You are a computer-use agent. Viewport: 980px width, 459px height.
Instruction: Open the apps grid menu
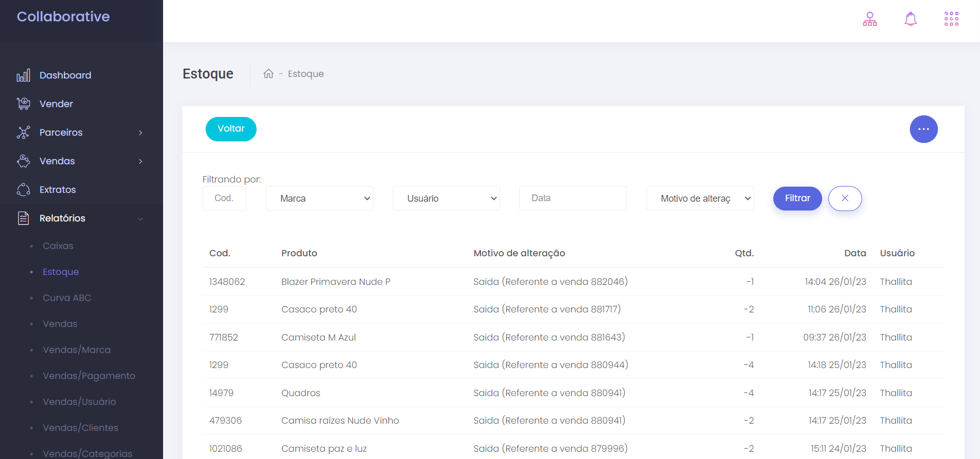pyautogui.click(x=951, y=19)
